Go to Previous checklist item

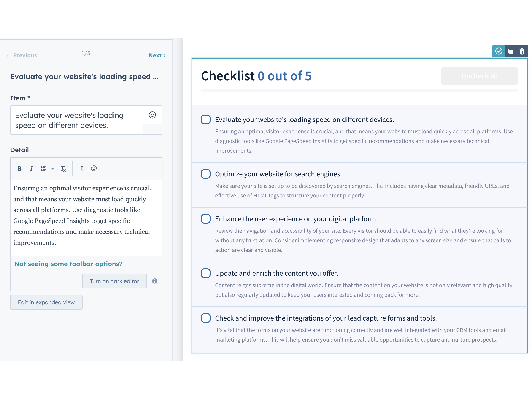coord(22,55)
